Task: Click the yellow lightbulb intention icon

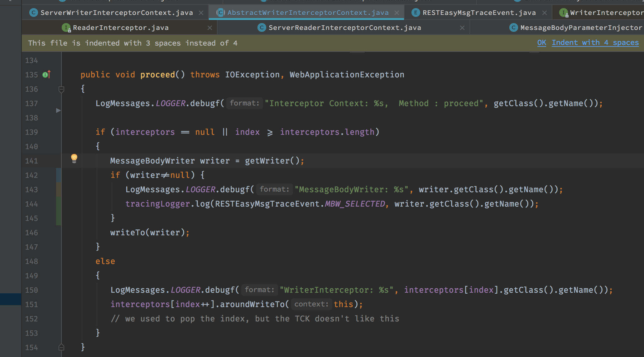Action: click(74, 158)
